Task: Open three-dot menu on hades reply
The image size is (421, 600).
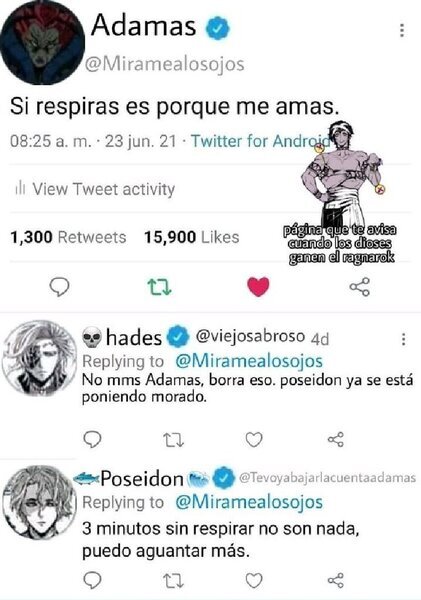Action: click(403, 339)
